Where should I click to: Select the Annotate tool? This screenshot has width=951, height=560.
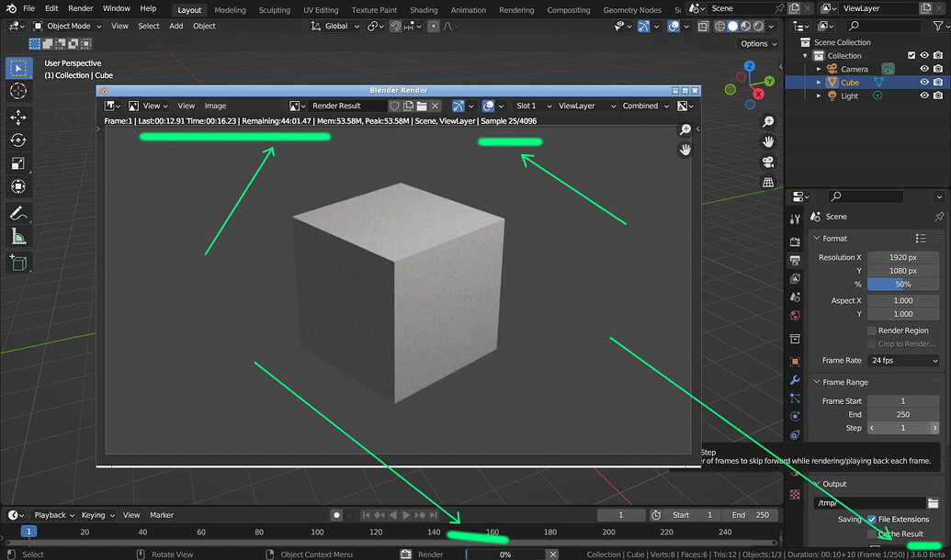tap(18, 213)
